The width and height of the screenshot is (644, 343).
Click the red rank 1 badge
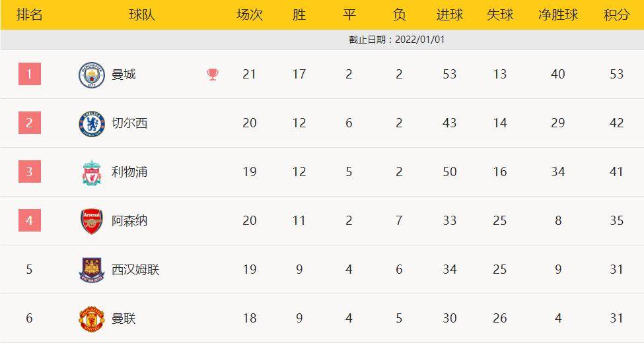(x=30, y=74)
